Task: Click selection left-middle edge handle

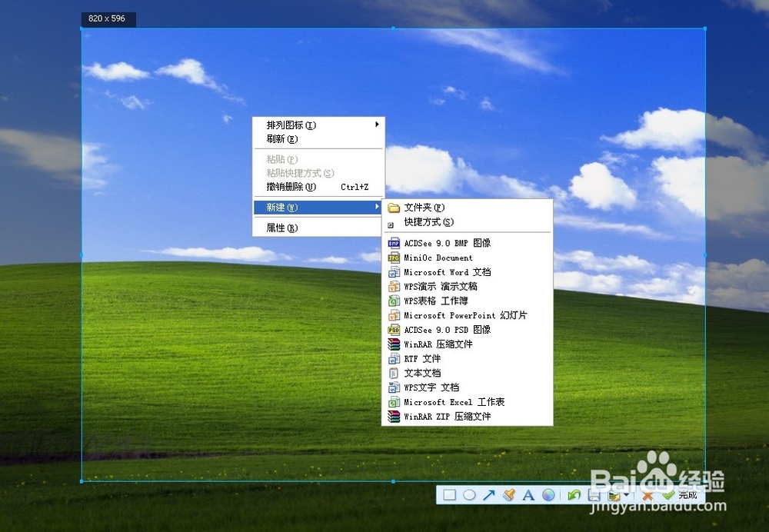Action: (x=82, y=255)
